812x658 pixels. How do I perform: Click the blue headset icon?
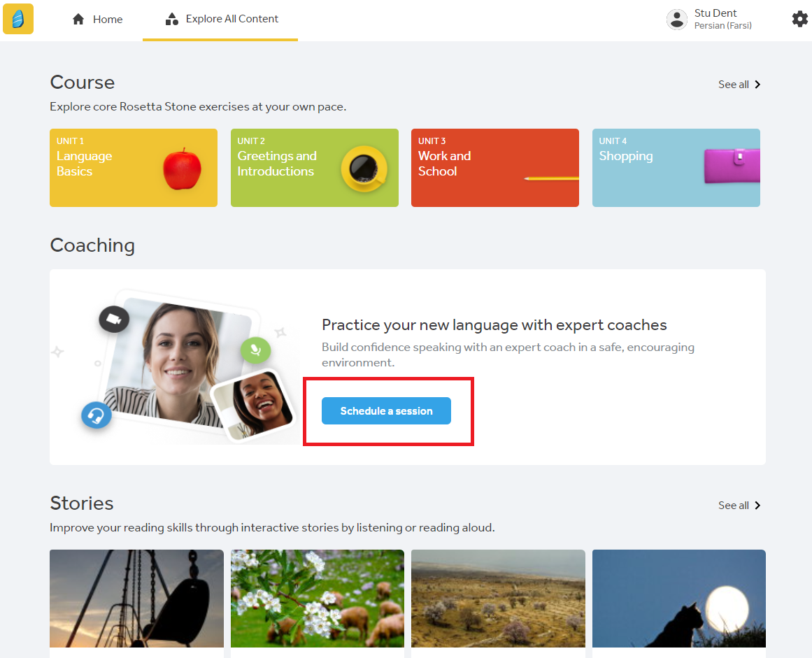coord(97,415)
